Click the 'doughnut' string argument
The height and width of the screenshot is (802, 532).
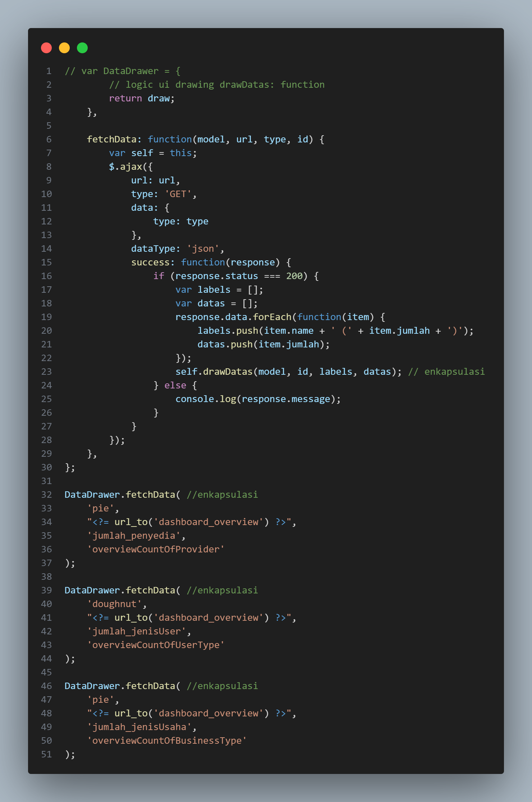114,604
